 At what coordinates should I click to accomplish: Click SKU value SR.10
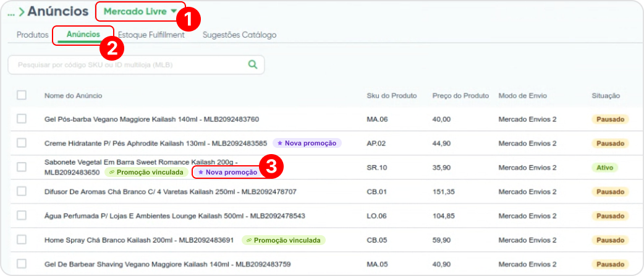click(376, 168)
